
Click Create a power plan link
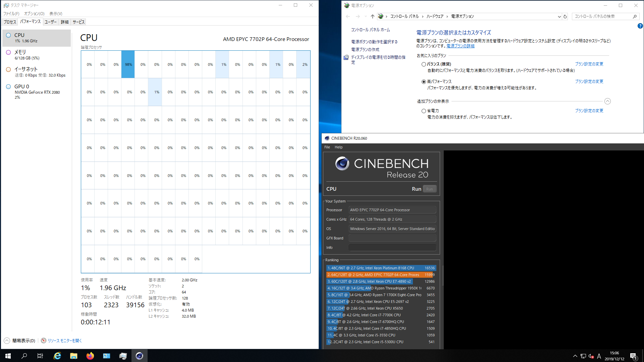(365, 49)
